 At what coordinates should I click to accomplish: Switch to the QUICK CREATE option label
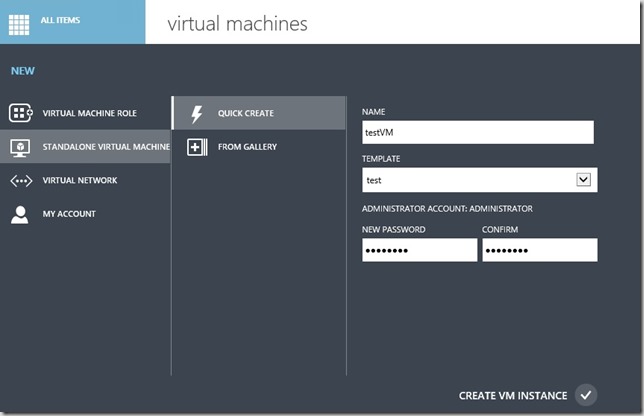click(245, 113)
